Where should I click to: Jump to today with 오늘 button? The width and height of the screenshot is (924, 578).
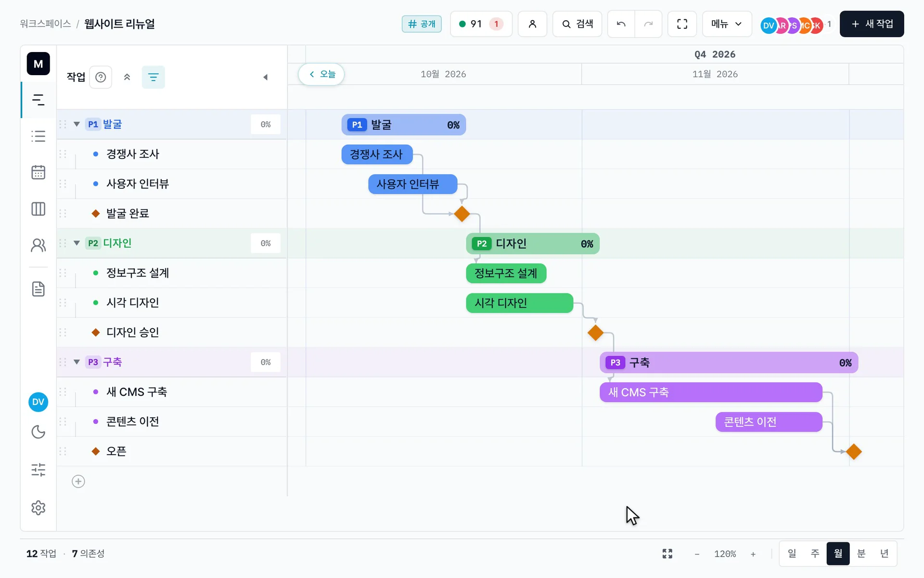pyautogui.click(x=321, y=74)
